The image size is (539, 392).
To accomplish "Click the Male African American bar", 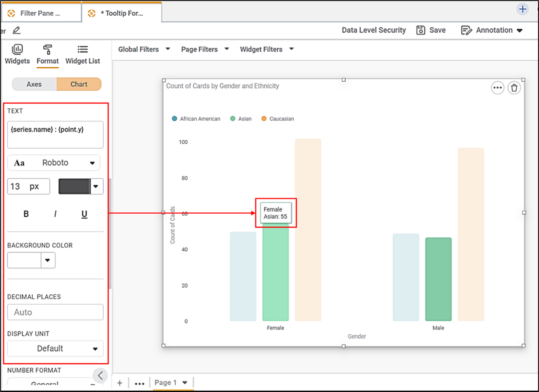I will (406, 278).
